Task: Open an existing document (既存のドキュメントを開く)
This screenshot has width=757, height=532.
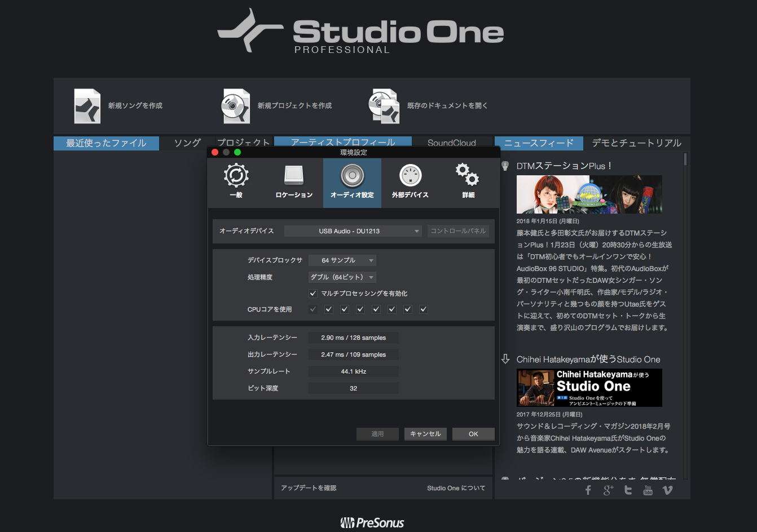Action: point(428,106)
